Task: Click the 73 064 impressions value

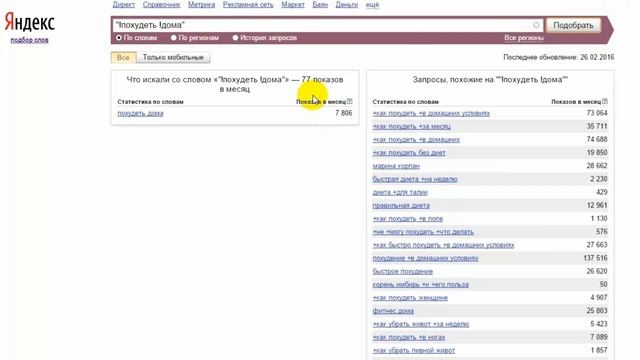Action: pos(597,113)
